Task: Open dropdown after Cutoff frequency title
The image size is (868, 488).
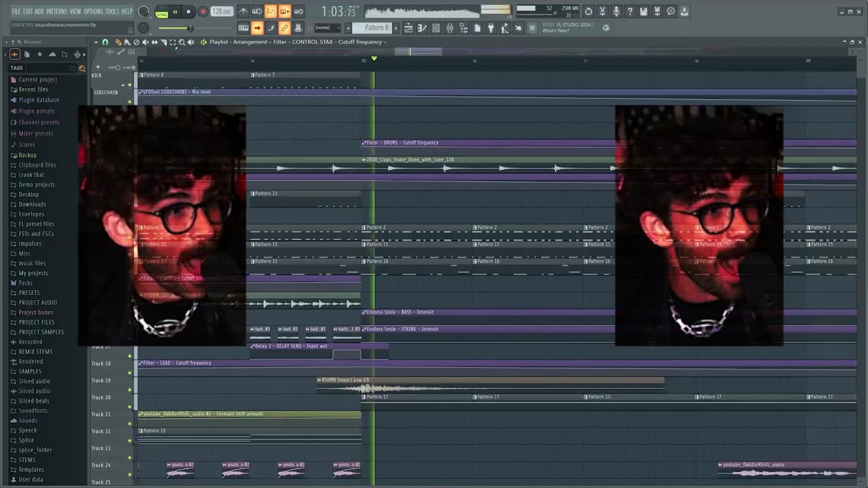Action: [384, 42]
